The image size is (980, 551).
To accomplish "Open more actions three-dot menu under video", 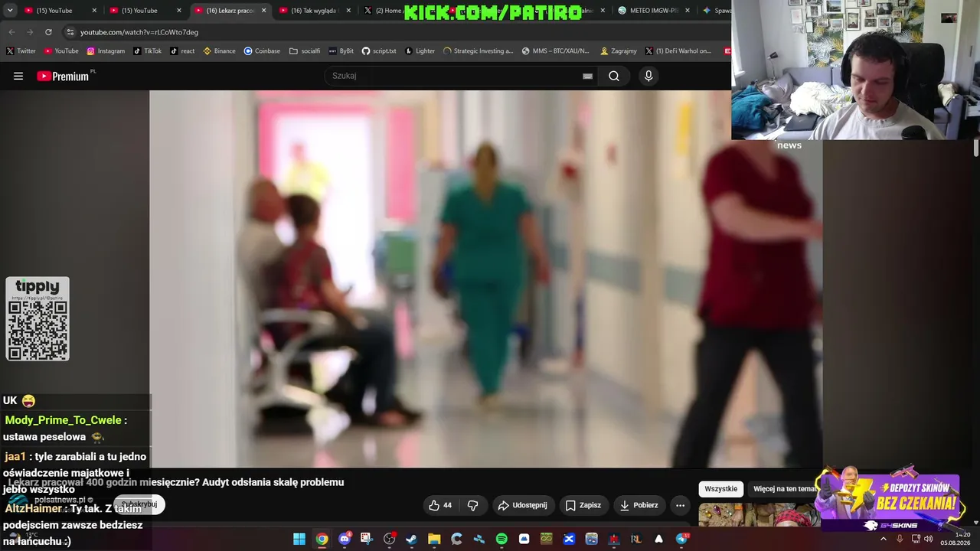I will click(680, 505).
